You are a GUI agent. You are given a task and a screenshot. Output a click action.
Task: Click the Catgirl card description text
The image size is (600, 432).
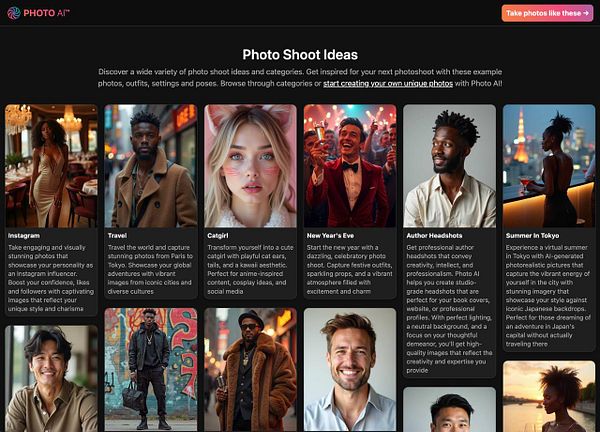click(x=250, y=269)
